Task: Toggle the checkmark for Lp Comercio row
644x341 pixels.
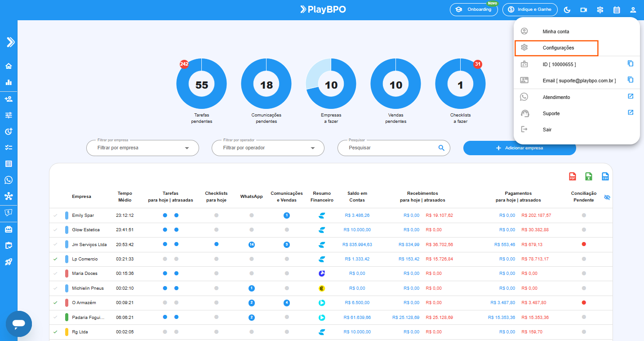Action: tap(55, 259)
